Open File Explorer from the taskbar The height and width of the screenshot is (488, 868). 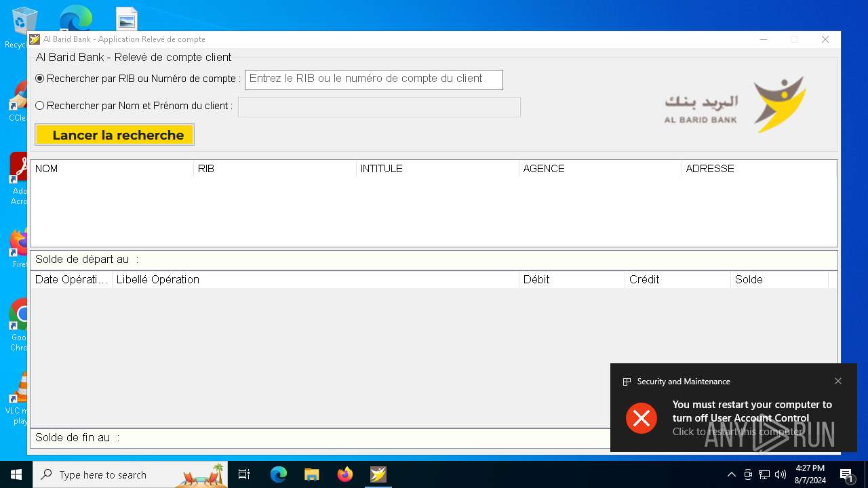click(x=311, y=474)
